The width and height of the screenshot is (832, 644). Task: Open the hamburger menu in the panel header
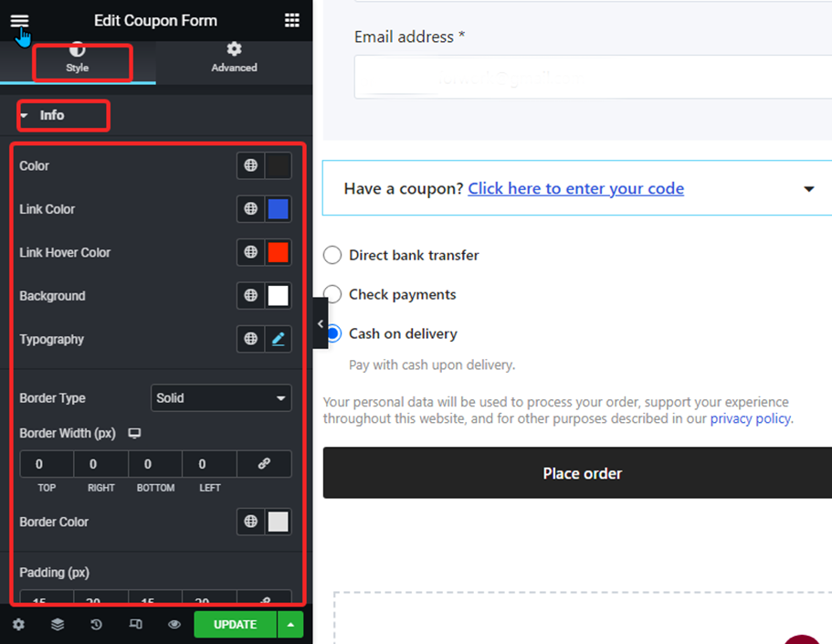[19, 20]
